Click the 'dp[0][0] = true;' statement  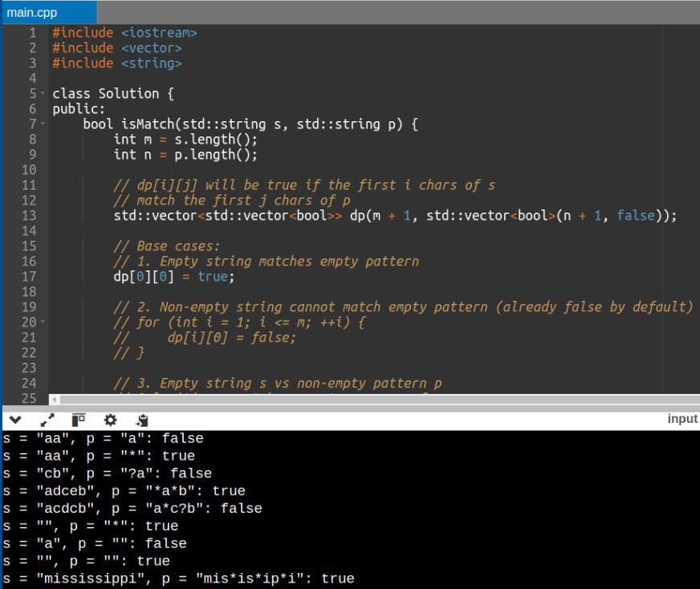tap(173, 277)
